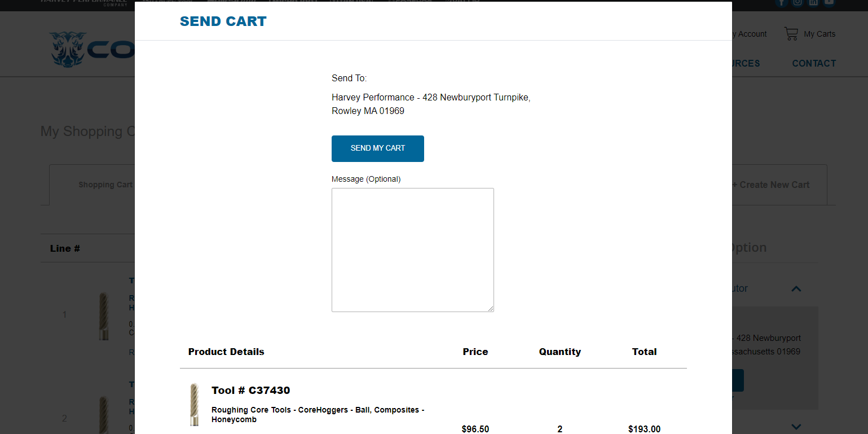This screenshot has height=434, width=868.
Task: Open the Instagram social icon
Action: pyautogui.click(x=797, y=2)
